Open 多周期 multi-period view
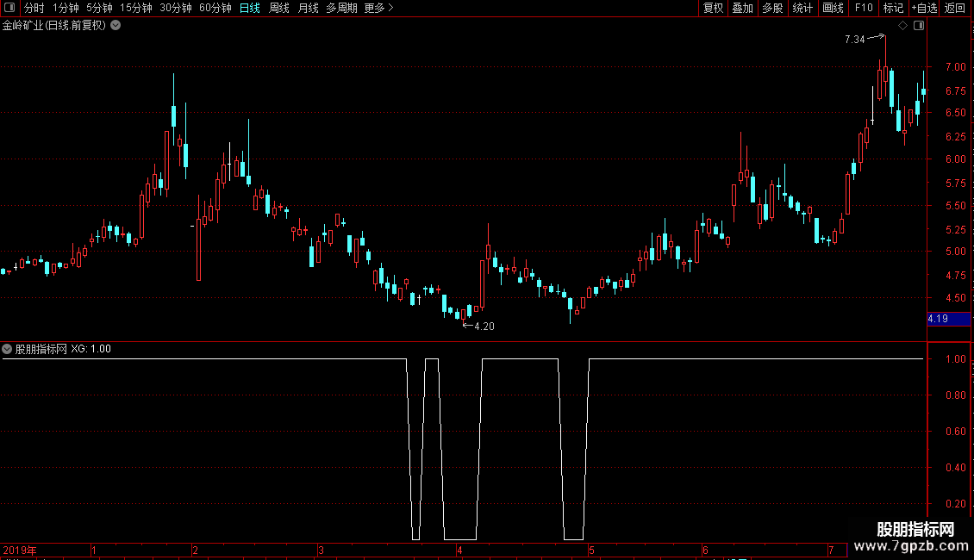This screenshot has height=560, width=974. [x=341, y=8]
